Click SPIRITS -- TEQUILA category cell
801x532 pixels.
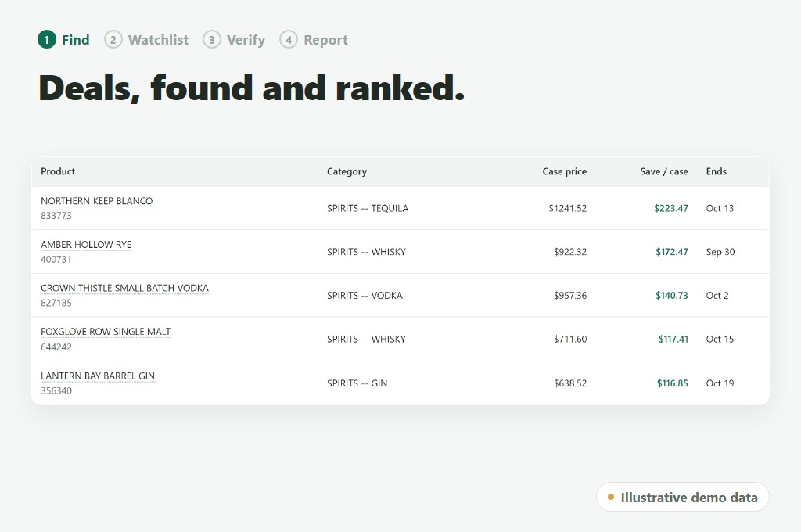pyautogui.click(x=368, y=208)
